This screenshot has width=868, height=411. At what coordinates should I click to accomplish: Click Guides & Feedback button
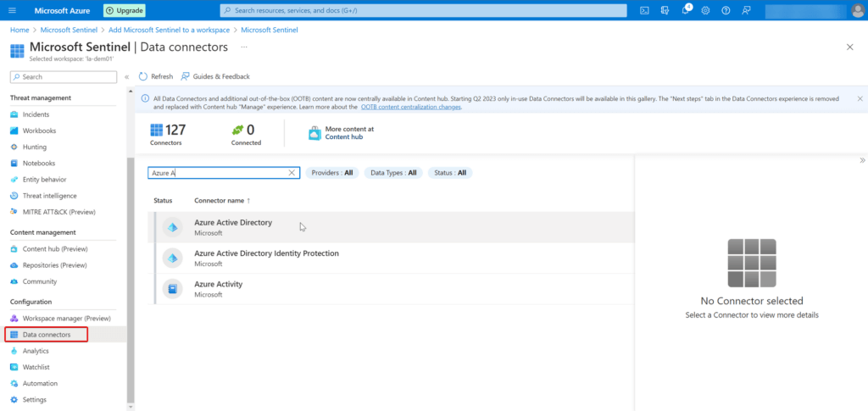pyautogui.click(x=215, y=76)
